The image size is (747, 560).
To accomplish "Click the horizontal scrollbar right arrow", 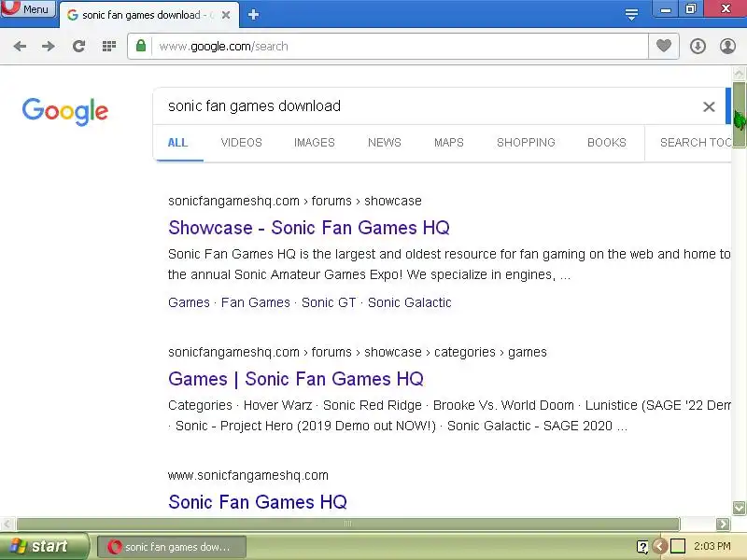I will point(723,524).
